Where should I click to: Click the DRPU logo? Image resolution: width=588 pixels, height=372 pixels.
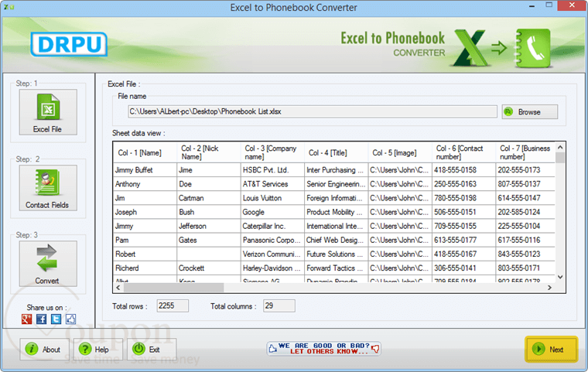[x=69, y=44]
